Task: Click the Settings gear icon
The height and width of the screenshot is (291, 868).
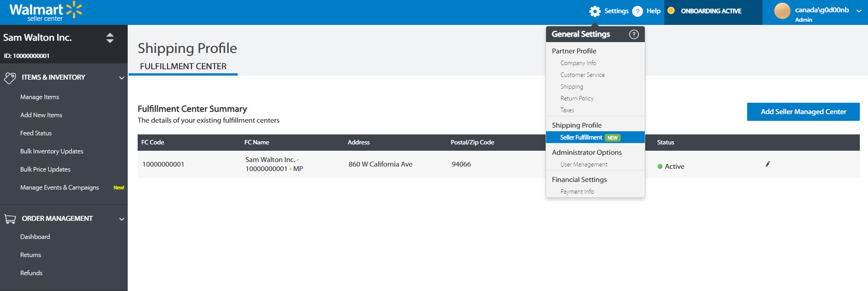Action: (595, 11)
